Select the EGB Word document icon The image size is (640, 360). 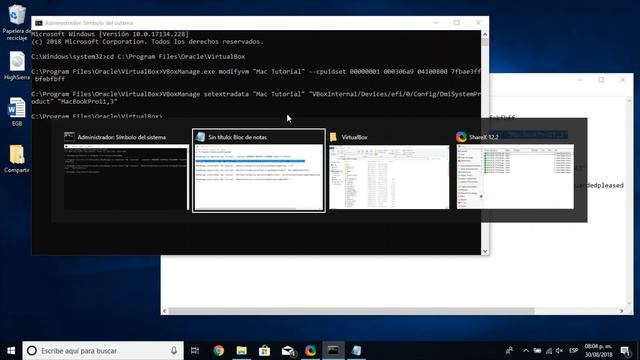tap(17, 111)
